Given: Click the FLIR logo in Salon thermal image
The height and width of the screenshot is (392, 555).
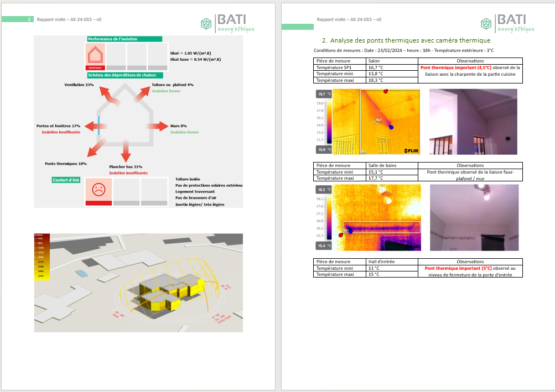Looking at the screenshot, I should click(x=411, y=151).
